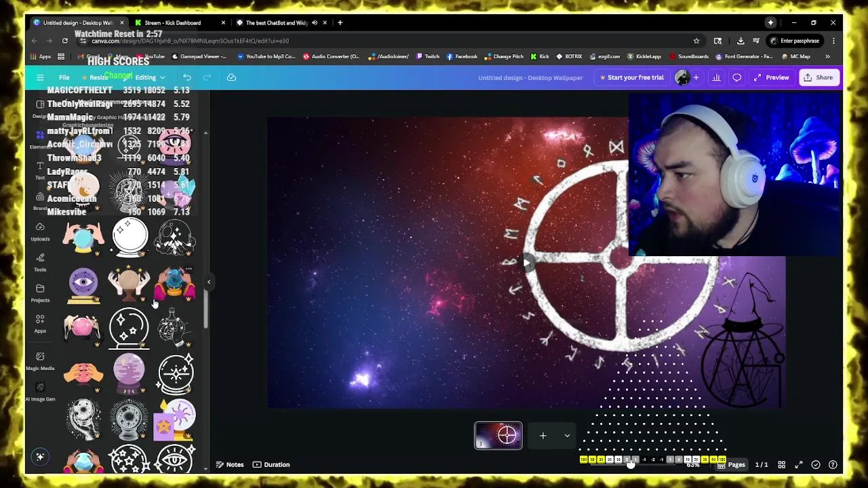This screenshot has width=868, height=488.
Task: Redo the last action
Action: tap(207, 77)
